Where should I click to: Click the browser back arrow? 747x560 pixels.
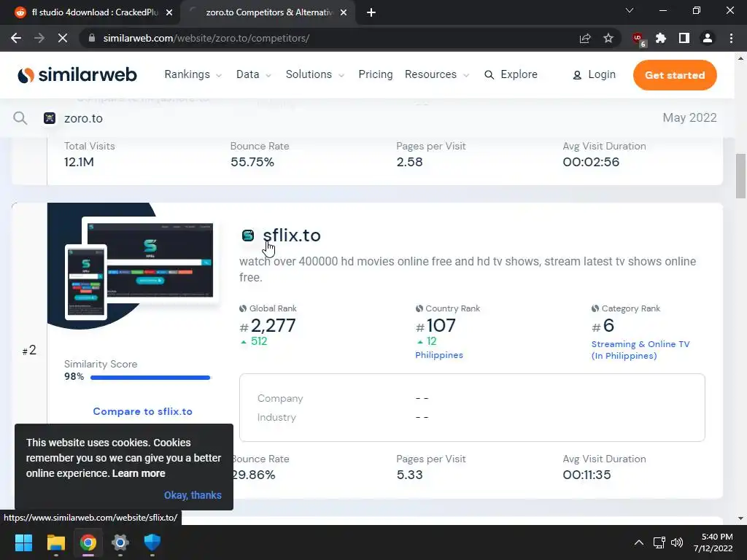coord(16,38)
